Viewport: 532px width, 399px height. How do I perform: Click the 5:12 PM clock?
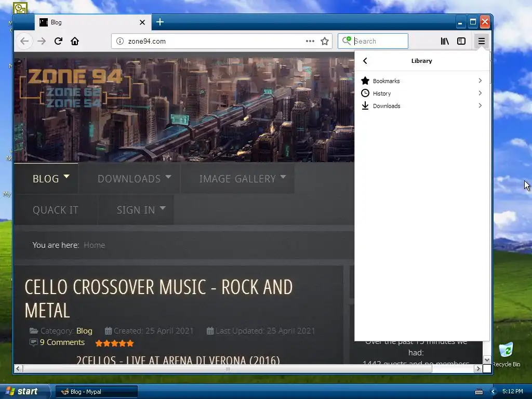pyautogui.click(x=513, y=392)
